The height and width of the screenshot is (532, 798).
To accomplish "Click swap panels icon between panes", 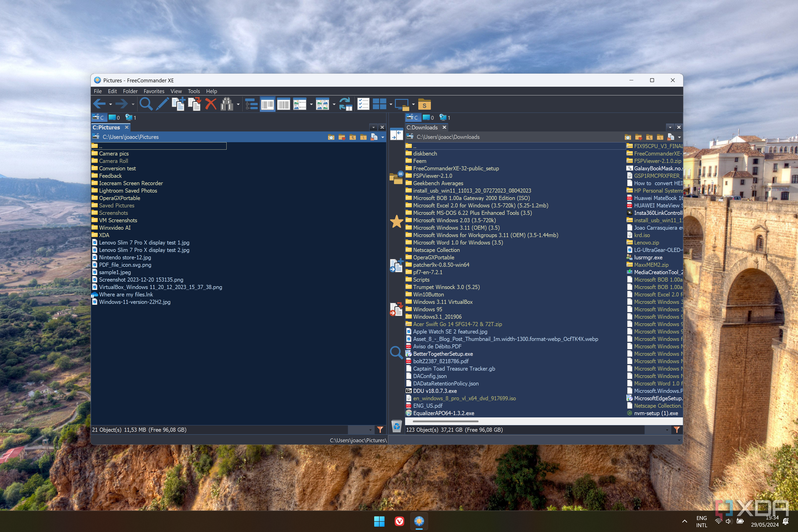I will 396,134.
